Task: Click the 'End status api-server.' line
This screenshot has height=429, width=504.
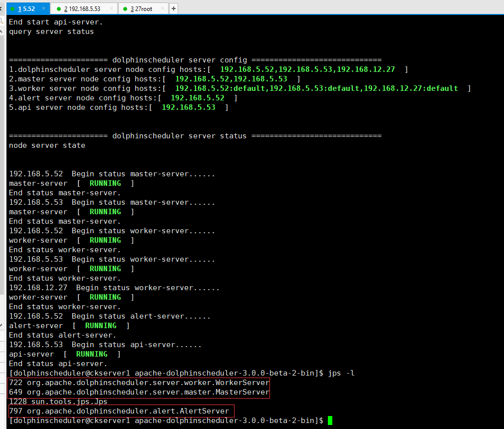Action: click(x=58, y=364)
